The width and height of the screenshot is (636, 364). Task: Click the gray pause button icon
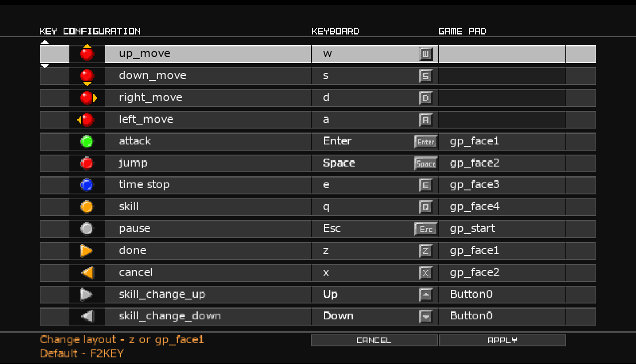tap(87, 229)
